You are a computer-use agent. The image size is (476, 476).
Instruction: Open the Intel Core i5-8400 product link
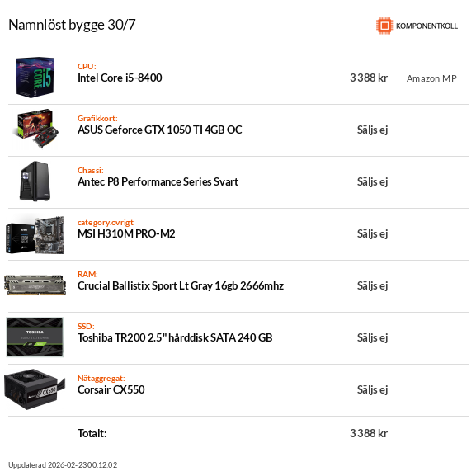(x=120, y=78)
